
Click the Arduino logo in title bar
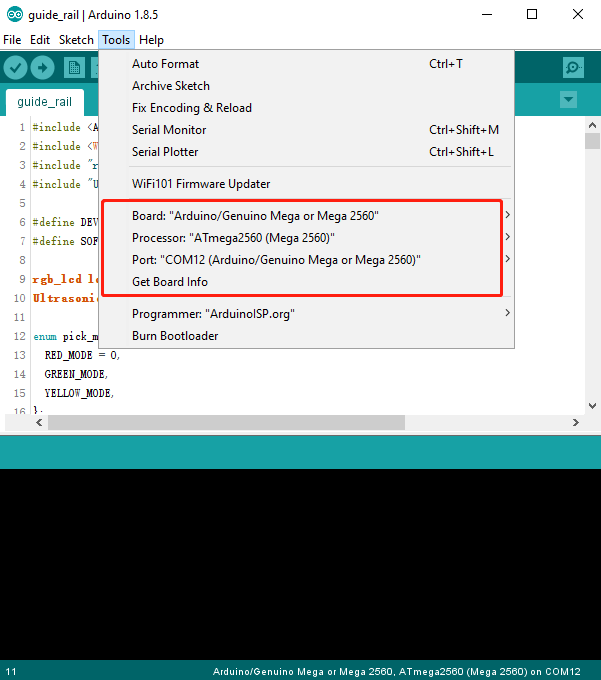click(14, 14)
